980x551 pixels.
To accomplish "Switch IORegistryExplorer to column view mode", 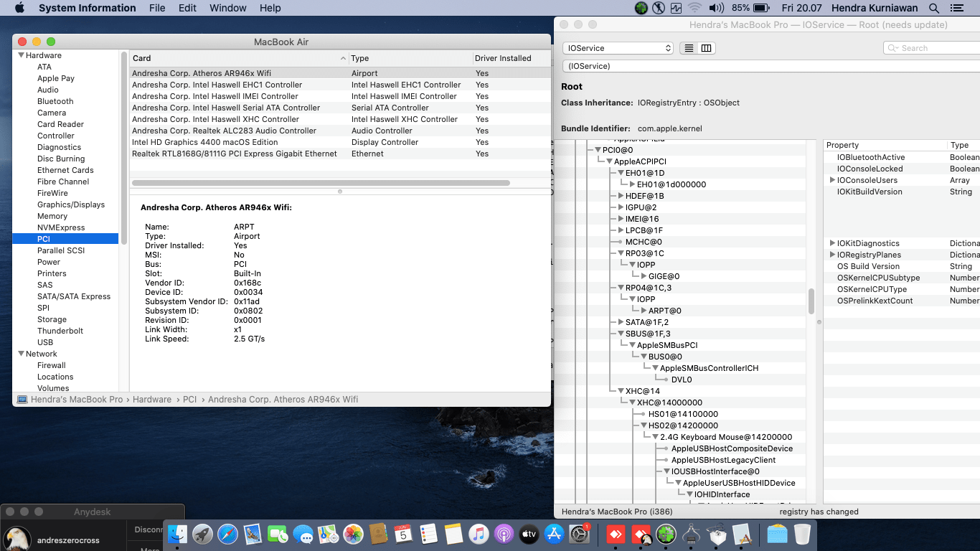I will point(706,48).
